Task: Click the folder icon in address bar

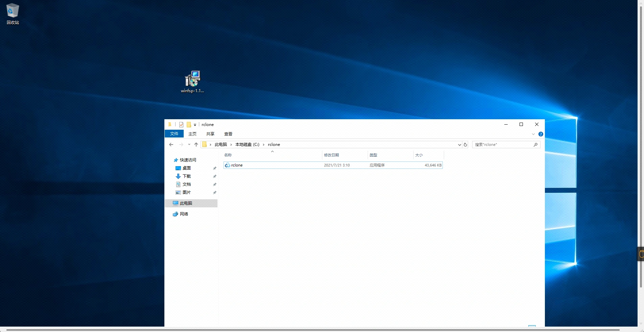Action: pos(204,145)
